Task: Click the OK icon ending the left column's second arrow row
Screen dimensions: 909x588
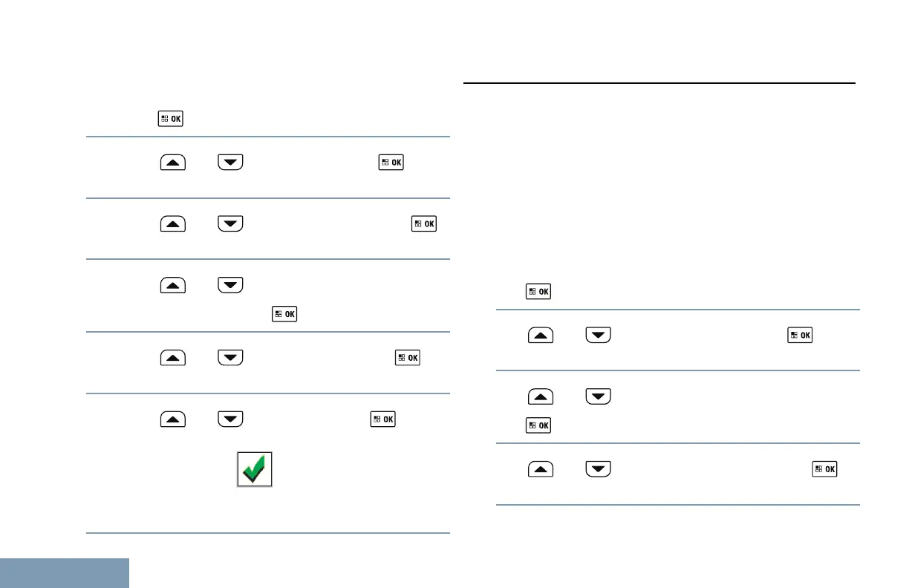Action: point(425,223)
